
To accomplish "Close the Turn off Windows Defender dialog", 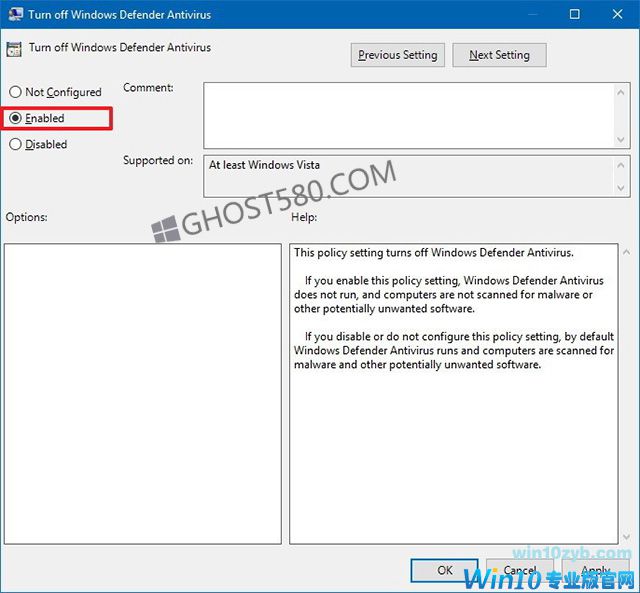I will point(618,14).
